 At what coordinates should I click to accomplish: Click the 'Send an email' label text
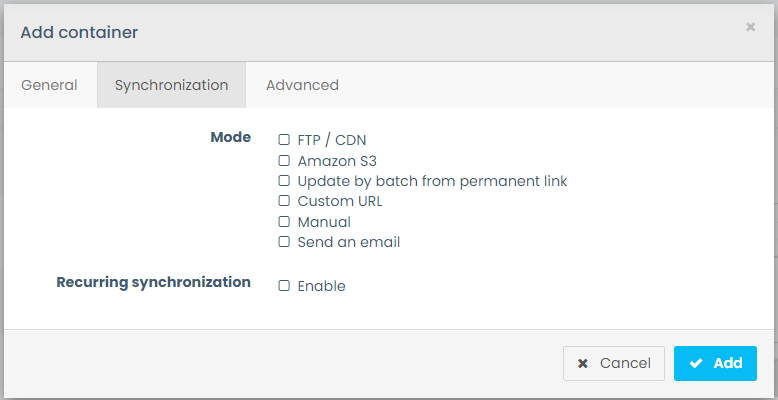(348, 242)
